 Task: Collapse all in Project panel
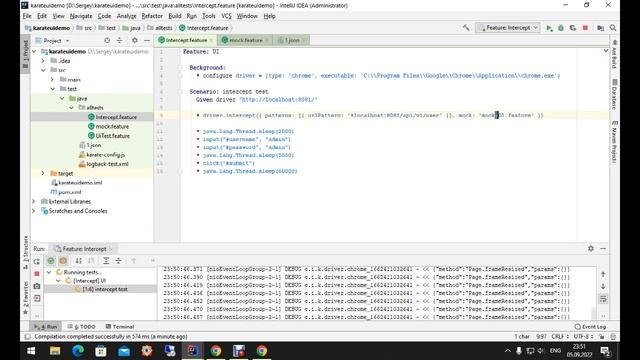point(119,40)
